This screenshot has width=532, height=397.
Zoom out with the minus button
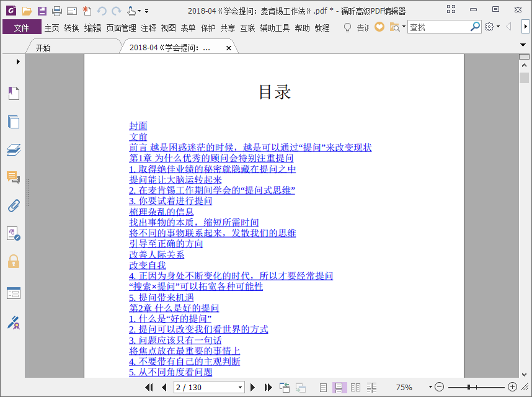[440, 387]
